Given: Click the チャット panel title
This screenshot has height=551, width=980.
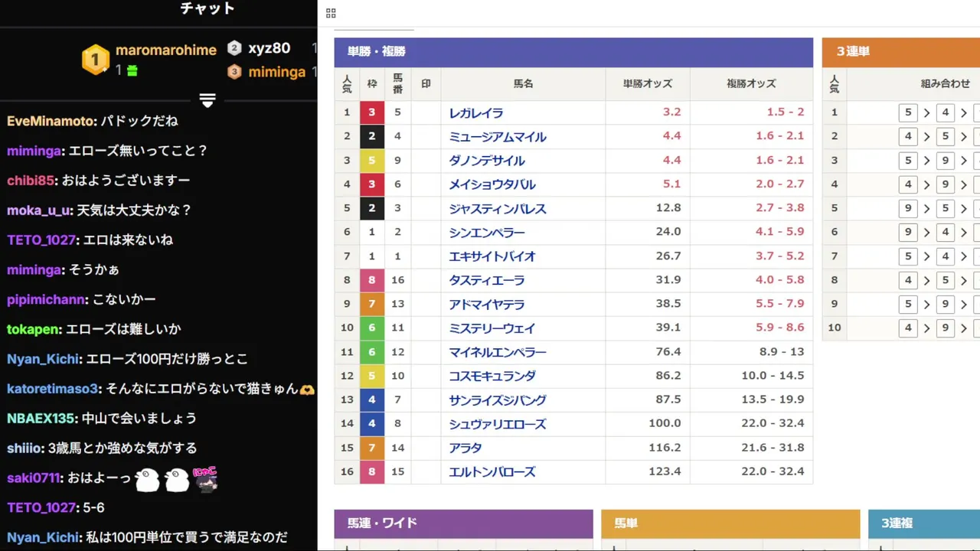Looking at the screenshot, I should 207,8.
